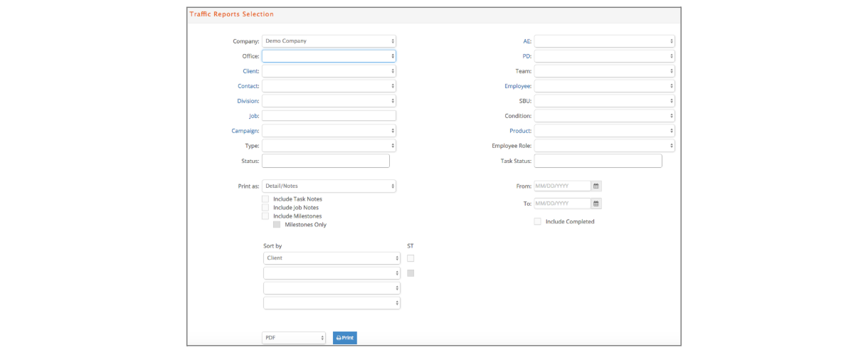868x355 pixels.
Task: Click the Client label link
Action: pos(250,71)
